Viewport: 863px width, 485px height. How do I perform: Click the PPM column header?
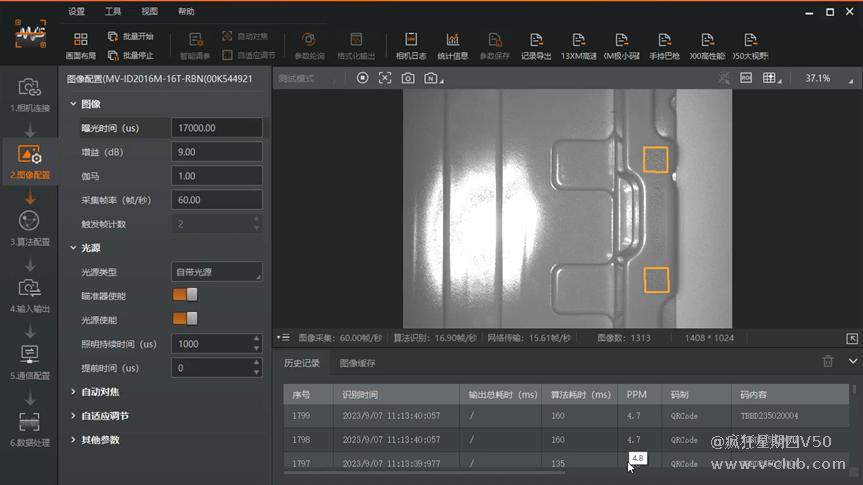click(x=640, y=394)
